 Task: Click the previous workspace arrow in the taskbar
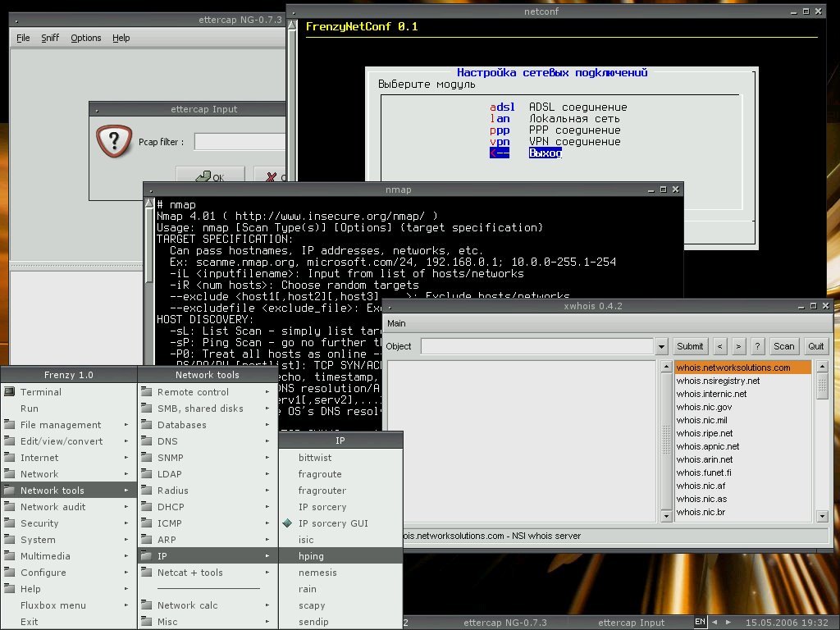click(714, 622)
